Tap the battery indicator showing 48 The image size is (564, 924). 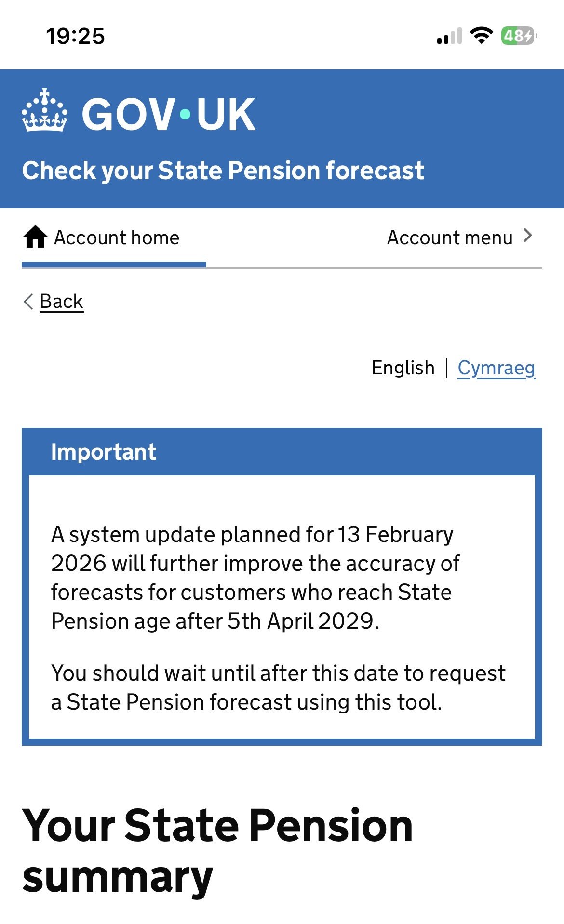(x=519, y=36)
